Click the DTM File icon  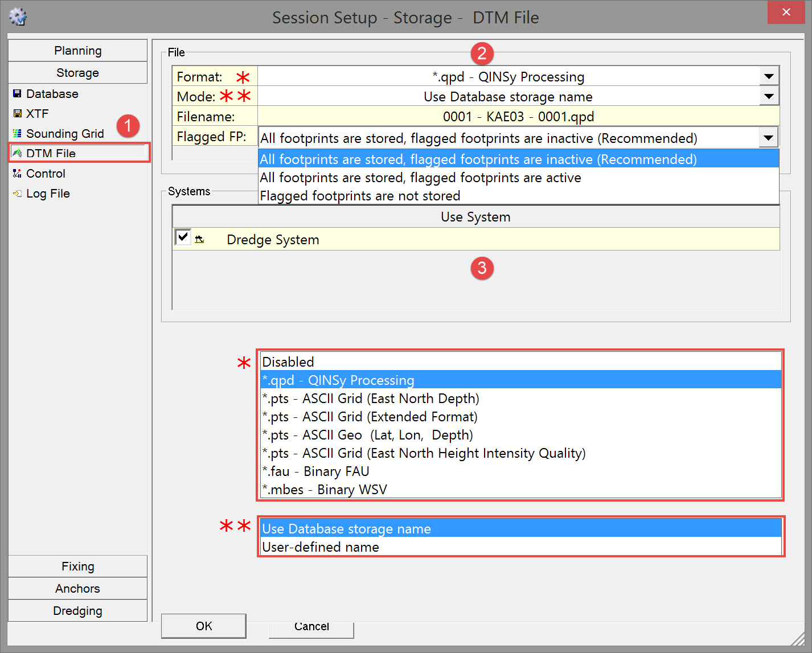[x=17, y=153]
